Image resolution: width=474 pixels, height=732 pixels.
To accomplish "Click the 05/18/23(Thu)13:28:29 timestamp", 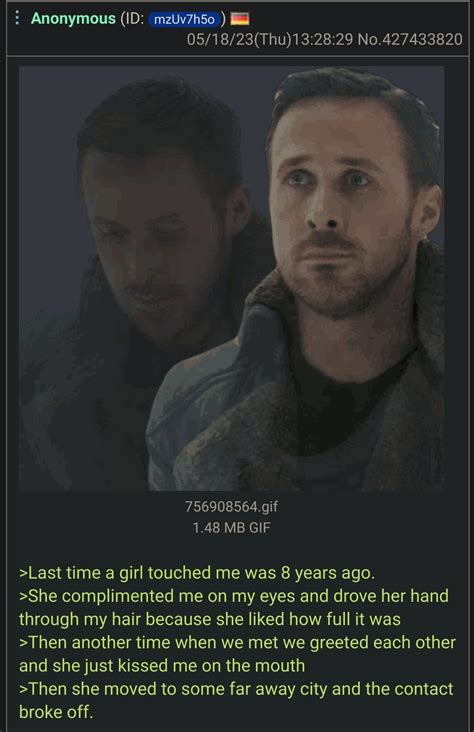I will [270, 39].
